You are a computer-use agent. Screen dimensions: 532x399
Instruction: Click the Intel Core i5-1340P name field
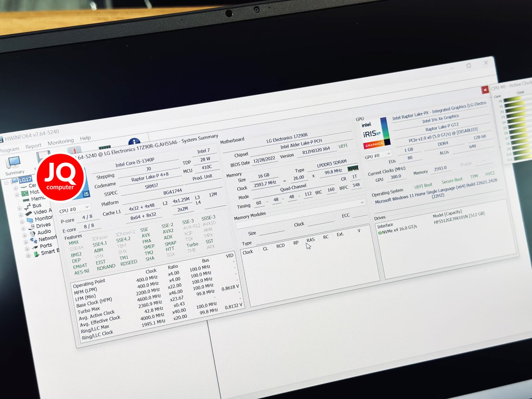pyautogui.click(x=135, y=162)
